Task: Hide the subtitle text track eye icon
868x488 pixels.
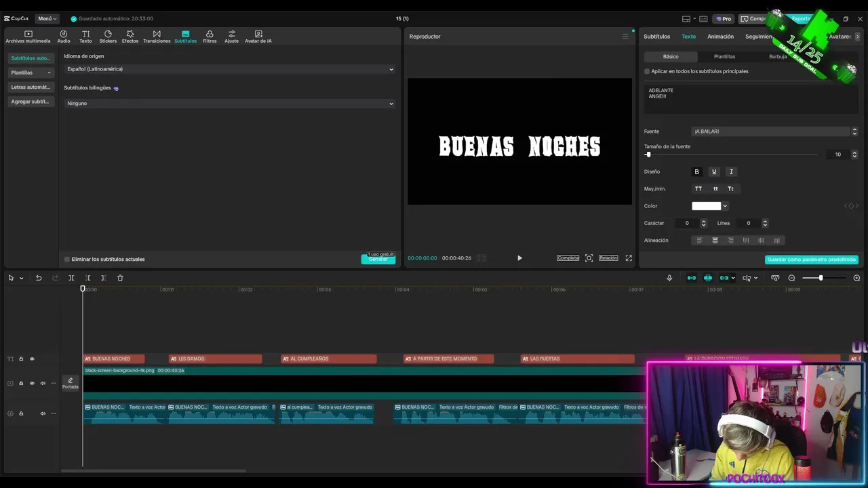Action: 32,359
